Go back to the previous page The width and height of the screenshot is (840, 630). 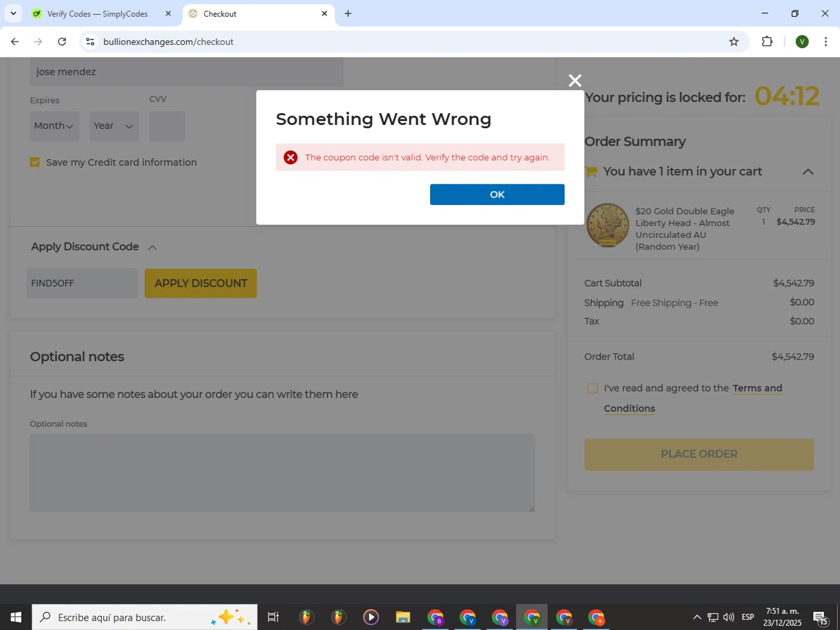[x=15, y=41]
